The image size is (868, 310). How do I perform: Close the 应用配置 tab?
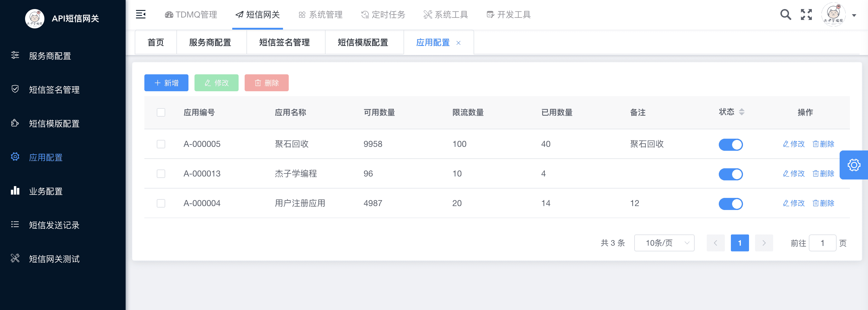tap(458, 43)
